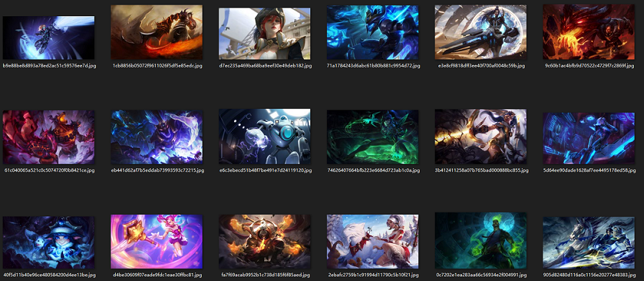The width and height of the screenshot is (644, 281).
Task: Click the filename text beginning e6c3ebecd51b
Action: [265, 170]
